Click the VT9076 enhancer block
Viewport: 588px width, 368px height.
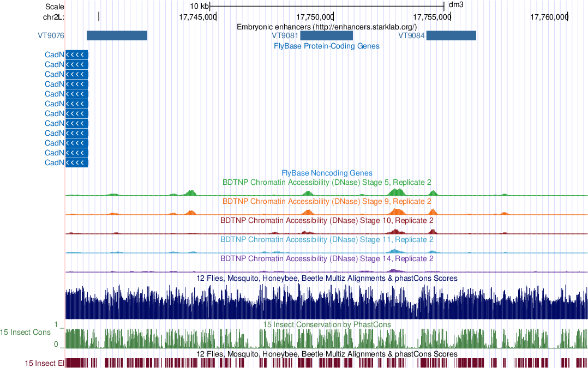tap(117, 35)
